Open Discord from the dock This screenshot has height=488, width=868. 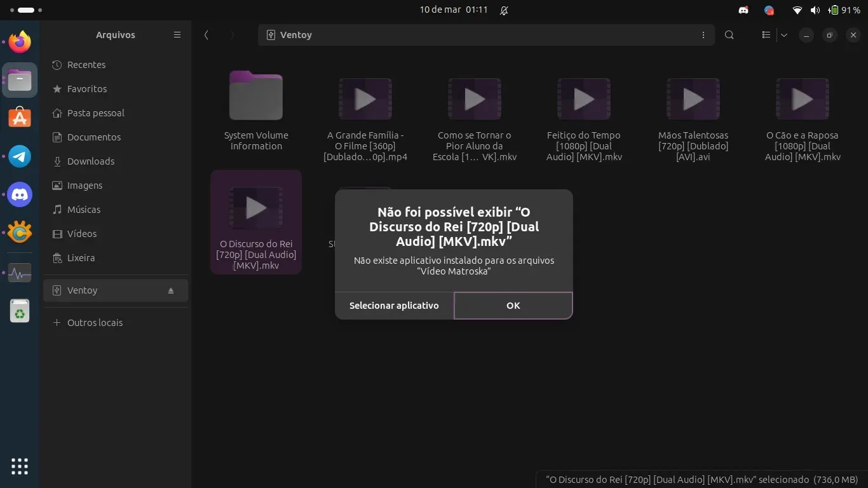point(20,194)
